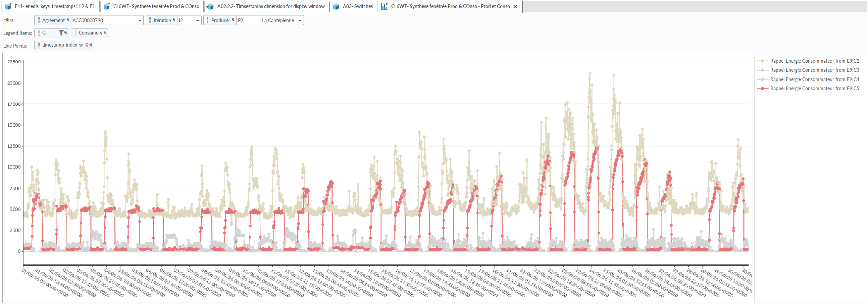Screen dimensions: 868x305
Task: Click the bar chart icon on the active tab
Action: [384, 6]
